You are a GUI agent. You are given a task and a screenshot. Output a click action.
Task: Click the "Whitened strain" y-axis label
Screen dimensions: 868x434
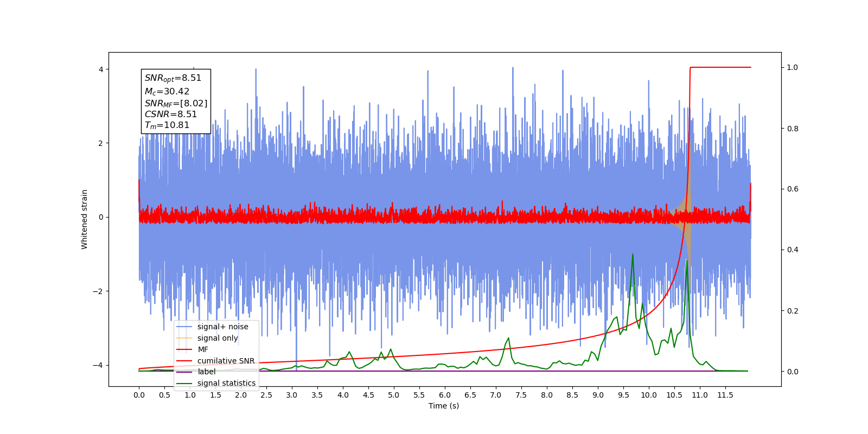pyautogui.click(x=85, y=219)
